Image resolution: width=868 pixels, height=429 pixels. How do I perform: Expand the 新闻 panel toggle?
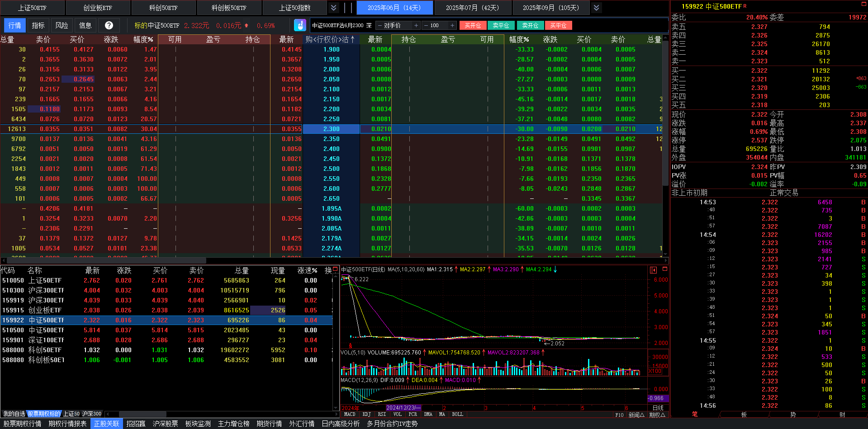click(636, 415)
